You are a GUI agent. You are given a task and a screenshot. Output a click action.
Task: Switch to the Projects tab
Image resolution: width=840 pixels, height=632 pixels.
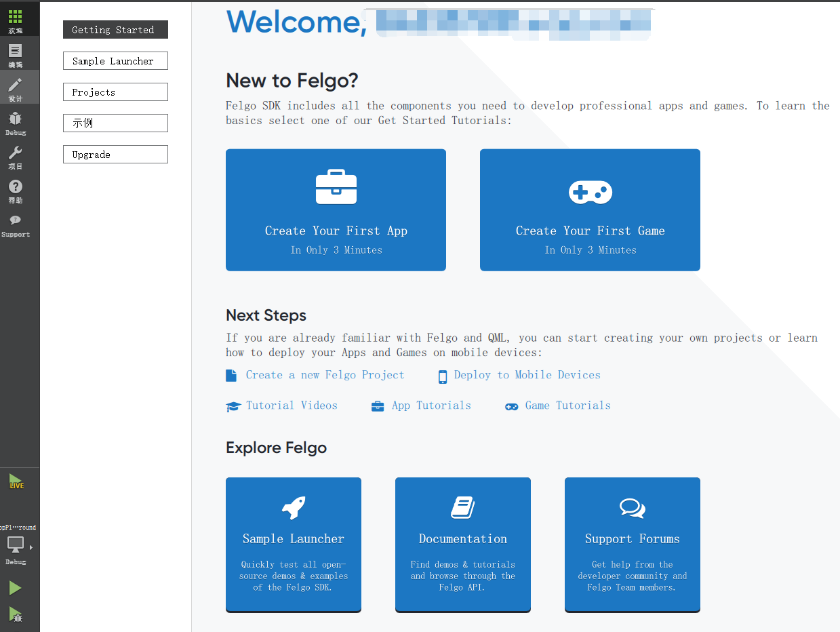click(x=115, y=92)
